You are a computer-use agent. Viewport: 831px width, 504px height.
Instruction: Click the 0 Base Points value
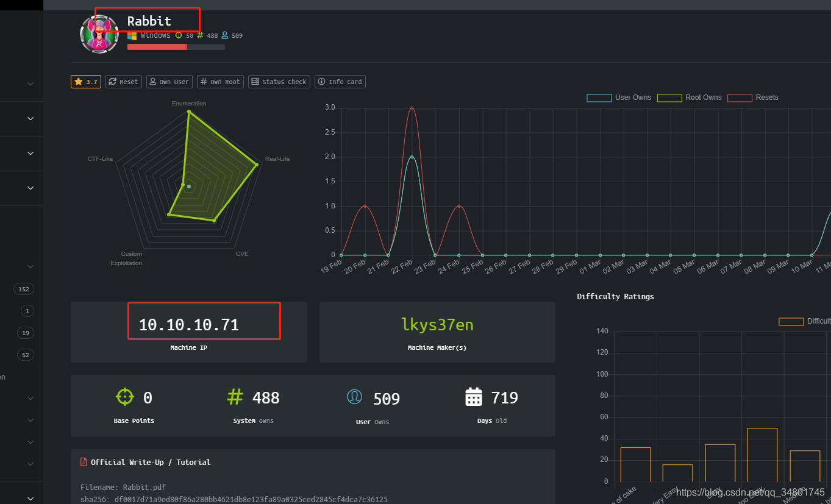pos(148,398)
